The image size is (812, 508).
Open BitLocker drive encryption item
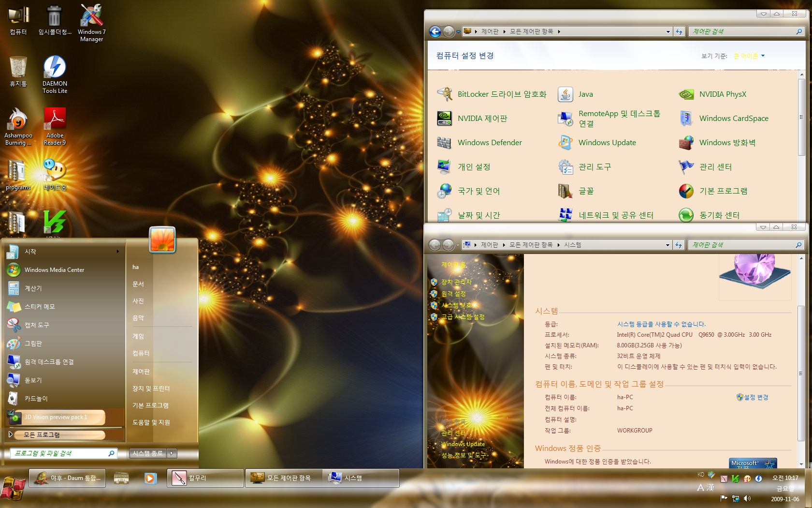point(492,94)
